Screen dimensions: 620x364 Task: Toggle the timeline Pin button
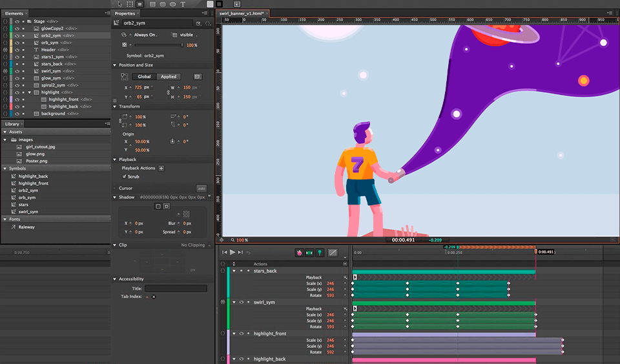pos(320,252)
